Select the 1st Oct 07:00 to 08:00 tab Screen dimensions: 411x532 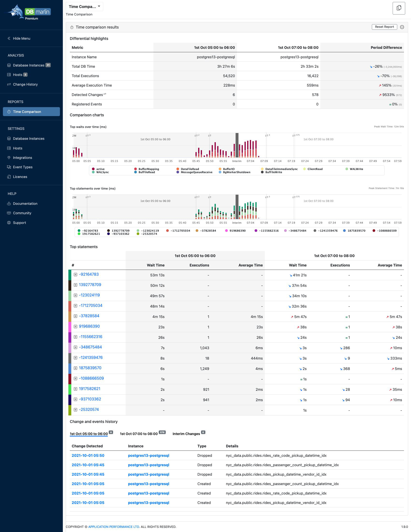point(138,434)
